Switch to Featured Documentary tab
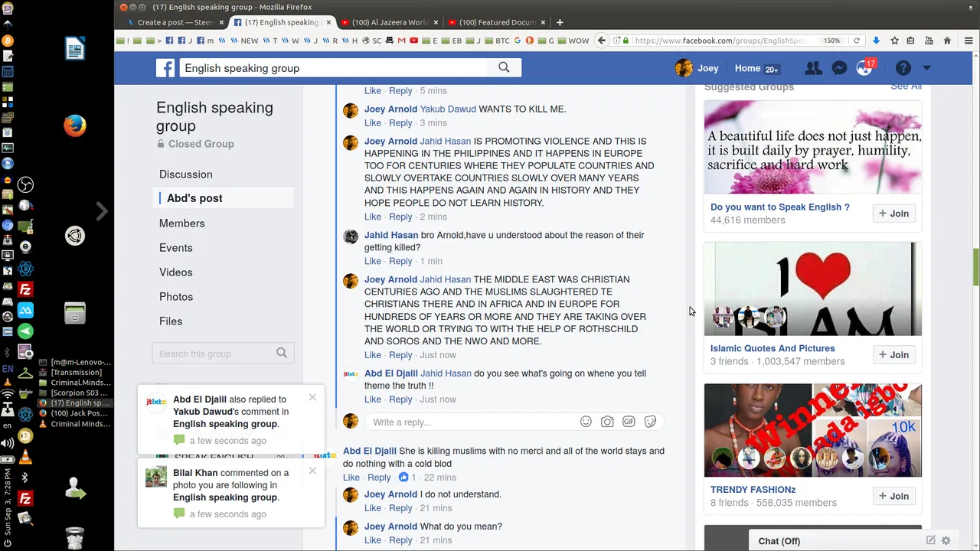Image resolution: width=980 pixels, height=551 pixels. pos(496,22)
